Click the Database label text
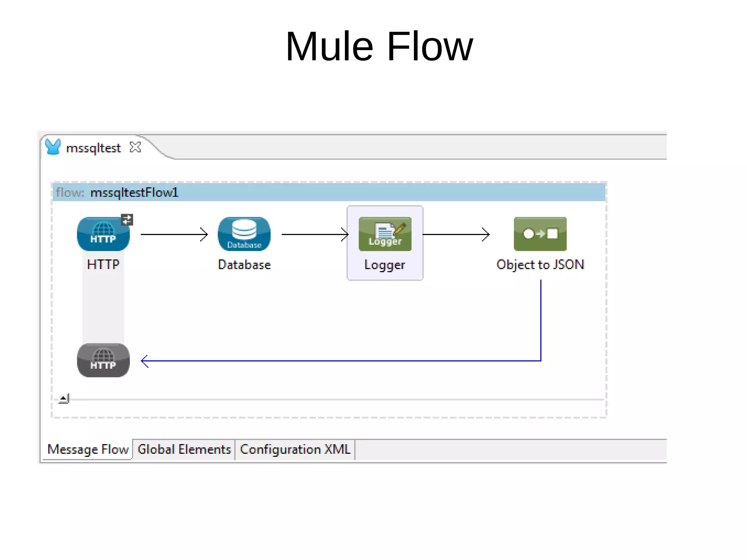The height and width of the screenshot is (560, 747). click(244, 265)
